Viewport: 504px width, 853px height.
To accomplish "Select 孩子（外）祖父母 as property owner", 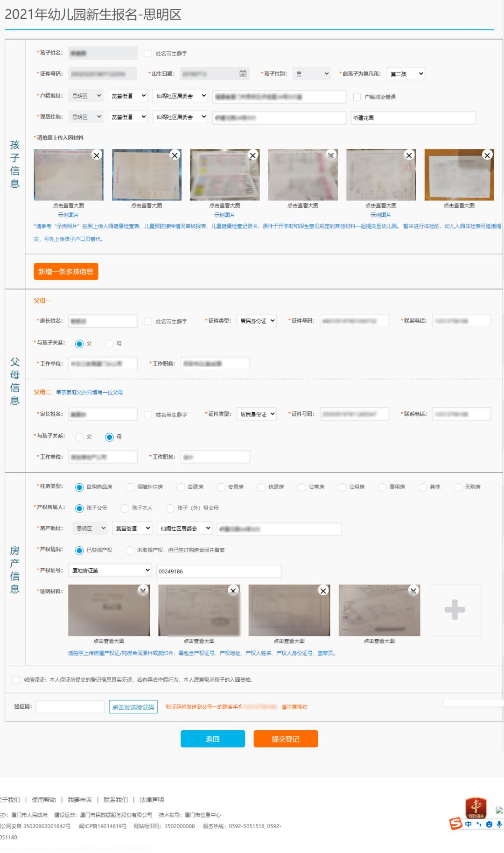I will click(x=170, y=508).
